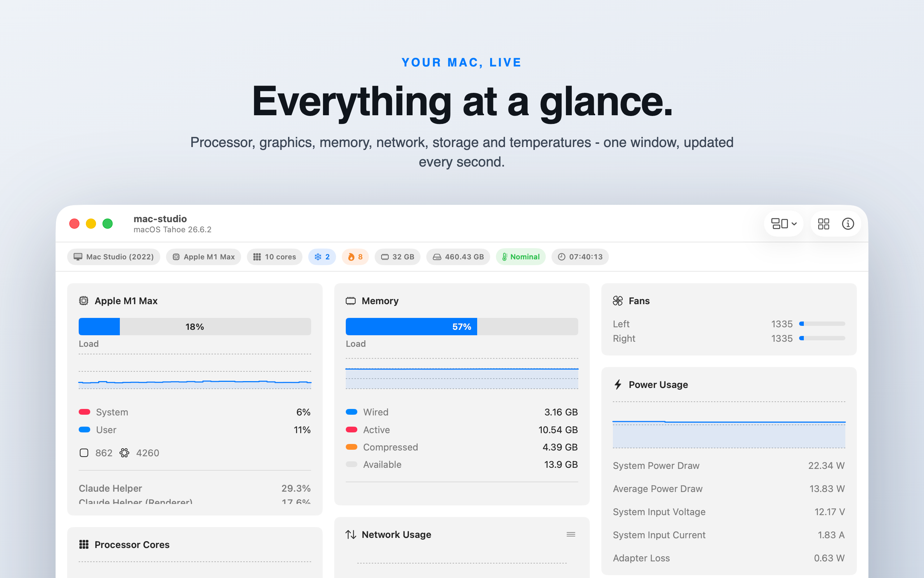Click the System Input Voltage row
This screenshot has height=578, width=924.
click(x=729, y=512)
